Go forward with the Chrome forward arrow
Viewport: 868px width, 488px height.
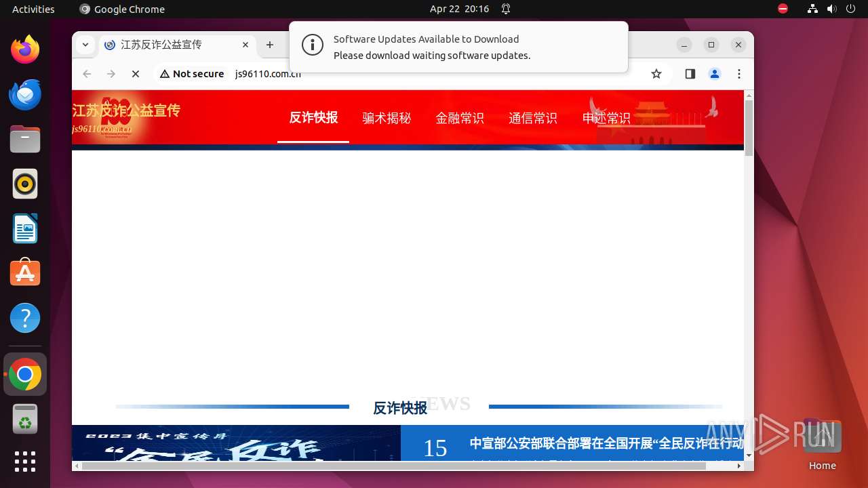111,74
